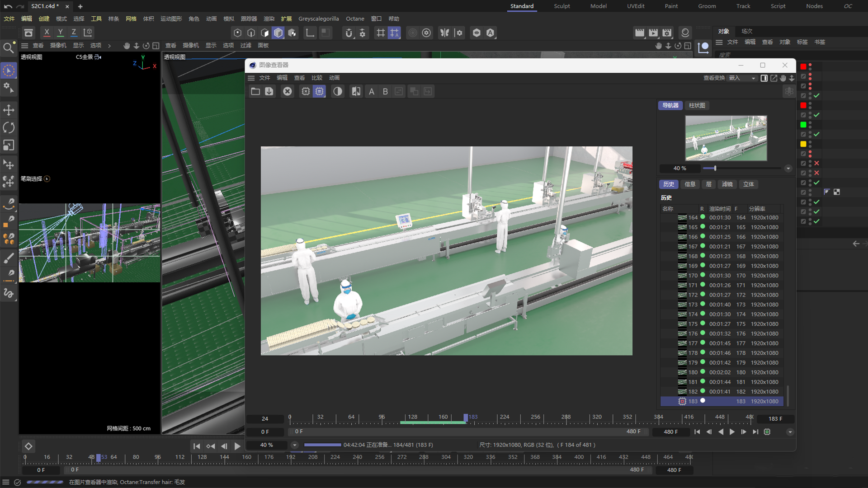Open Picture Viewer hamburger menu
This screenshot has width=868, height=488.
[251, 78]
